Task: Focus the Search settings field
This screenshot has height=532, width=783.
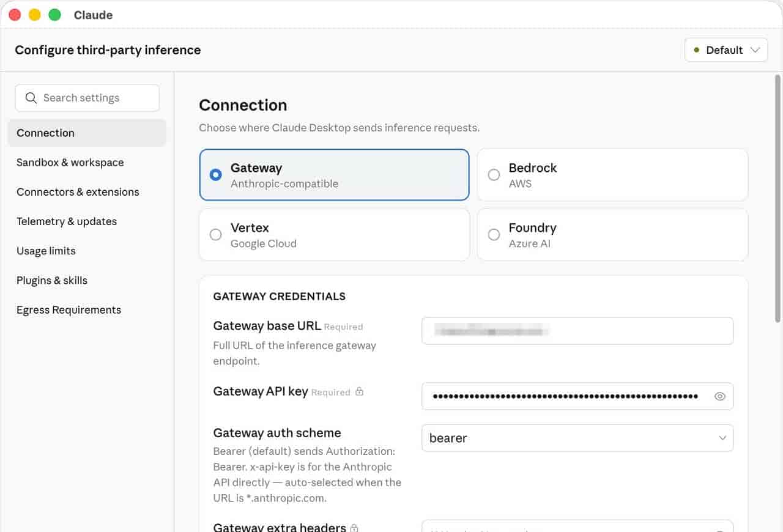Action: 87,98
